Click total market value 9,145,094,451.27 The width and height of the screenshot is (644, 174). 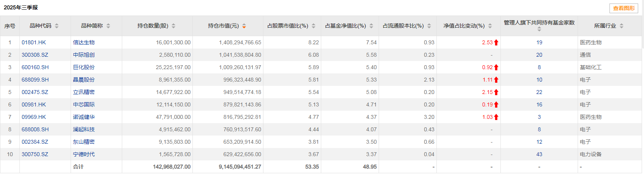point(240,167)
